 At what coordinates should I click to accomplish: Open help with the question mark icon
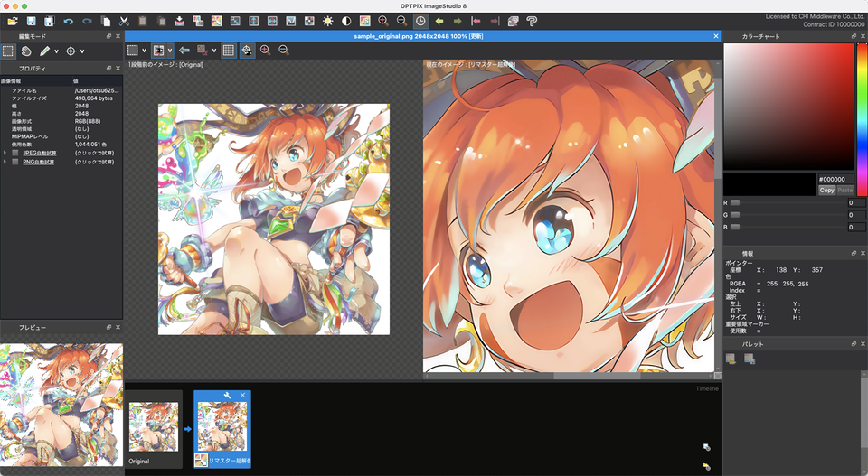point(532,21)
